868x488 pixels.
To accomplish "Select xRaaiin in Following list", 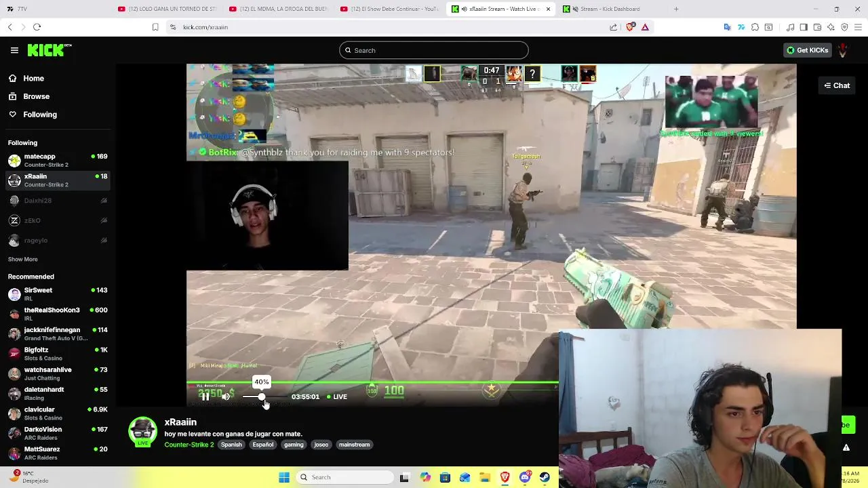I will click(x=58, y=180).
